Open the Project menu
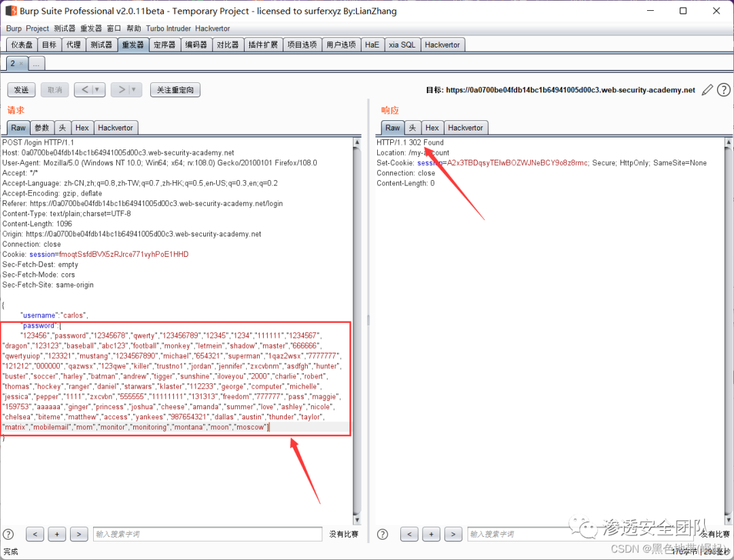Viewport: 734px width, 560px height. pyautogui.click(x=37, y=29)
